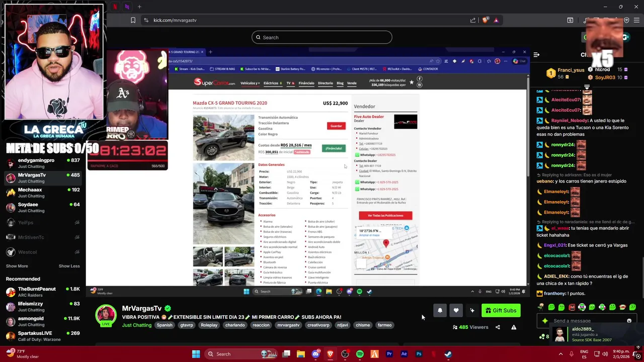
Task: Click the Send a message chat input
Action: [x=586, y=321]
